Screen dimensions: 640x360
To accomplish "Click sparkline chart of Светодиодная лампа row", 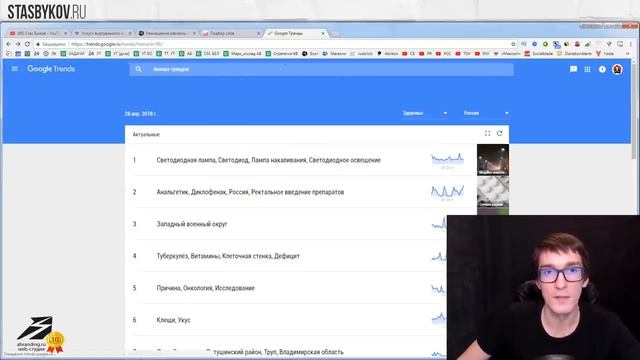I will pos(447,160).
